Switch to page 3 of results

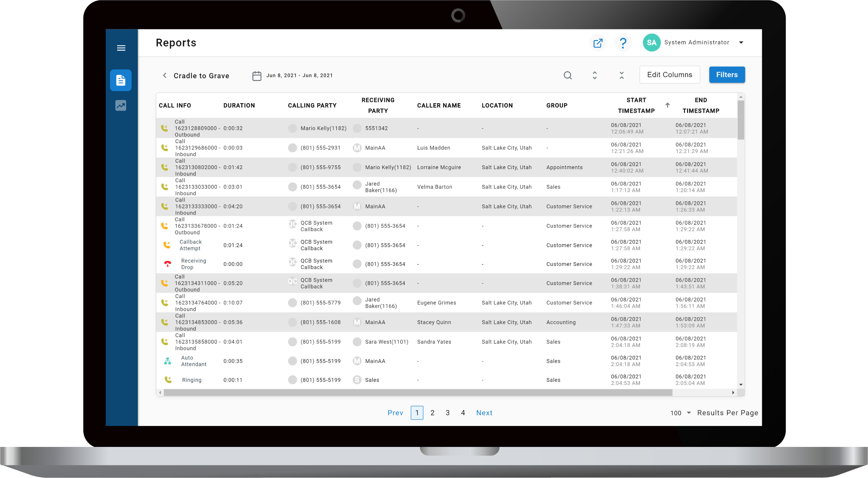point(447,412)
